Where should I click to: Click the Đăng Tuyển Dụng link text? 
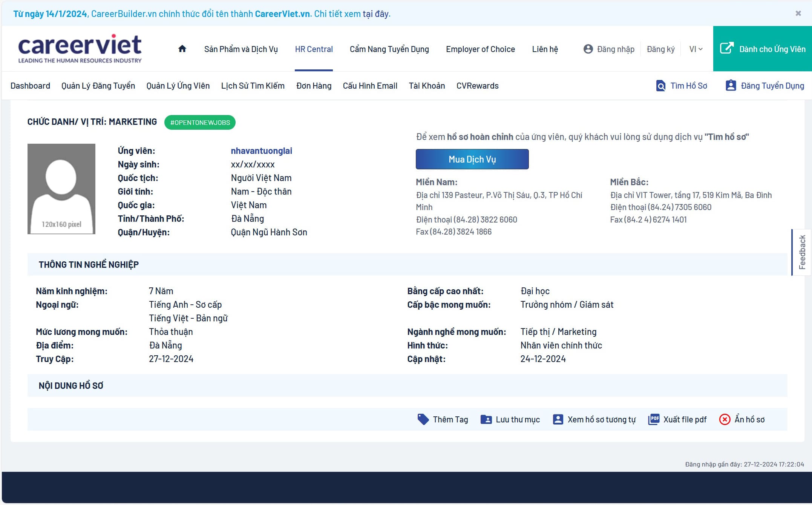point(772,86)
